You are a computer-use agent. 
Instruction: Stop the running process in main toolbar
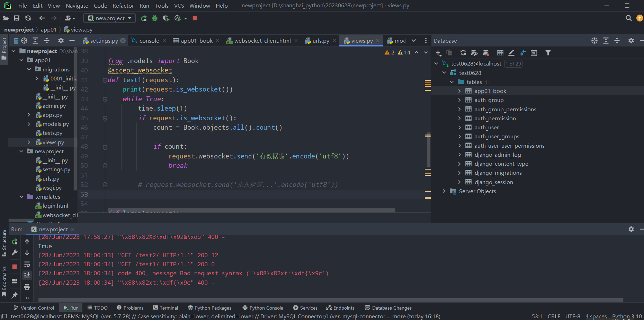tap(195, 18)
